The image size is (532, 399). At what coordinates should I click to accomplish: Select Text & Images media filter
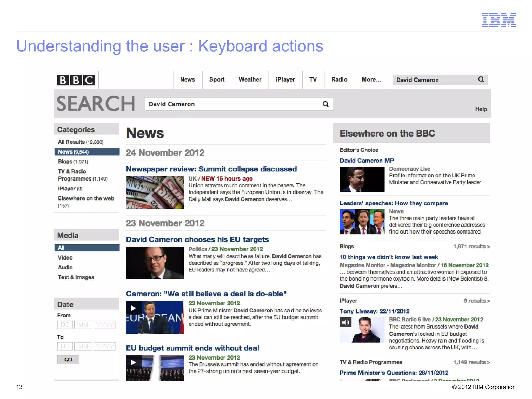76,277
